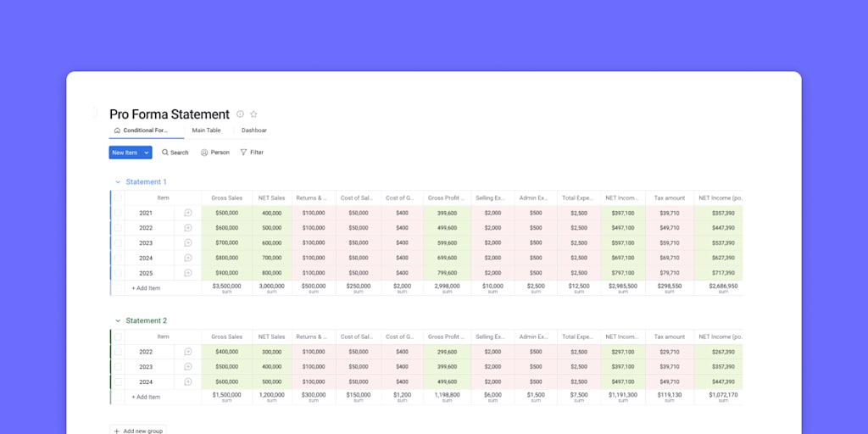Switch to the Conditional For... tab
The width and height of the screenshot is (868, 434).
tap(146, 131)
